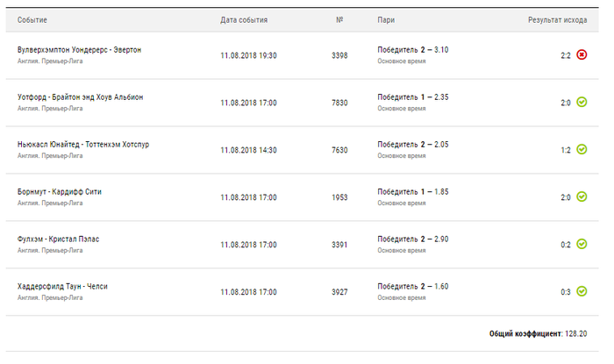Click green check icon for Уотфорд match

(x=582, y=102)
